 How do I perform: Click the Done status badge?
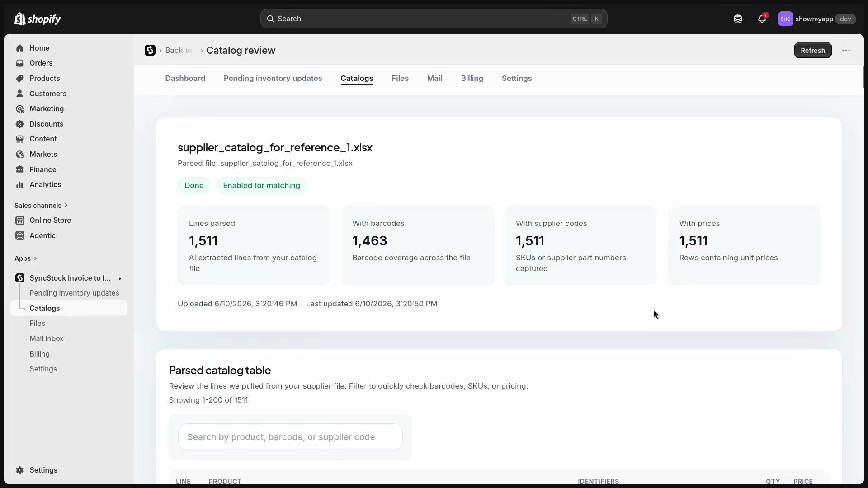[x=194, y=186]
